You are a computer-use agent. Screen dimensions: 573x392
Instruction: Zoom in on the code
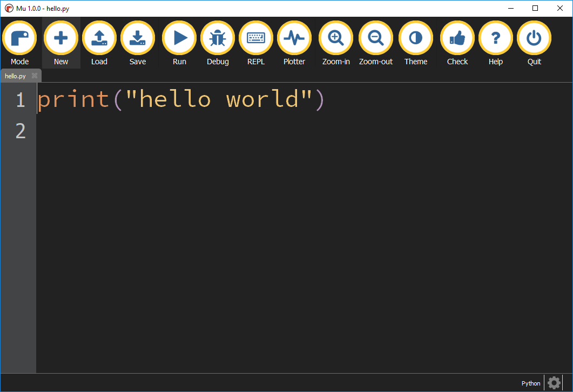click(335, 37)
